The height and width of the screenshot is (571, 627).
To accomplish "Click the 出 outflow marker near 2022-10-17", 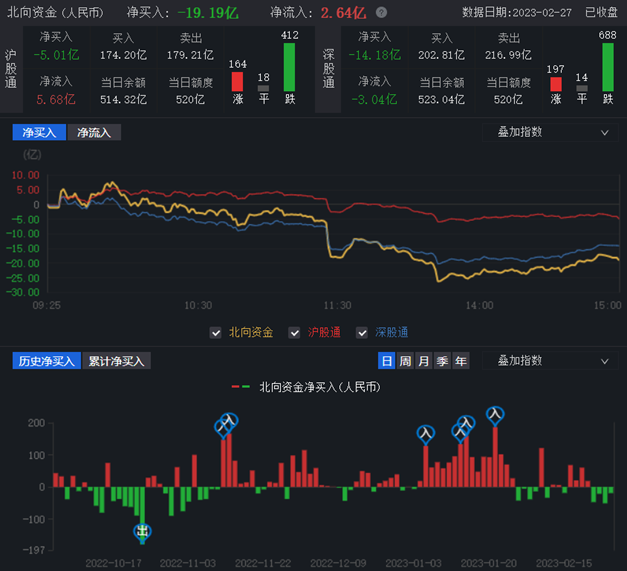I will 142,531.
